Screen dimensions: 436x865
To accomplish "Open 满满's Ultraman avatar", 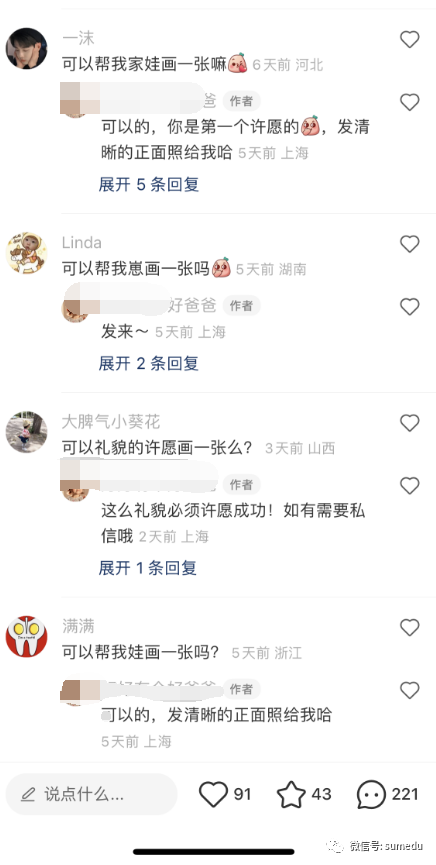I will [x=26, y=637].
